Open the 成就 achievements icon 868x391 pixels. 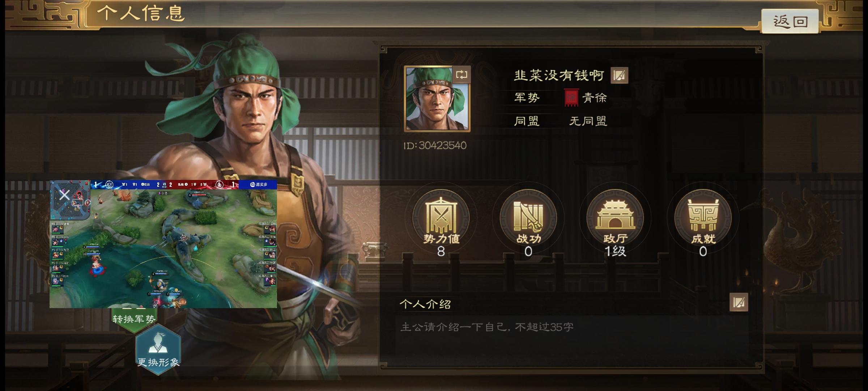[703, 217]
